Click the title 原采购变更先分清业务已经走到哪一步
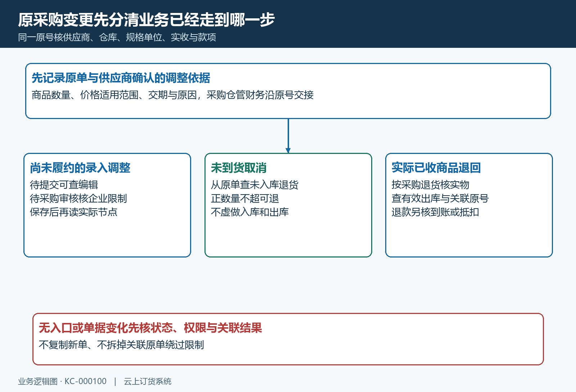The width and height of the screenshot is (576, 392). [x=146, y=20]
